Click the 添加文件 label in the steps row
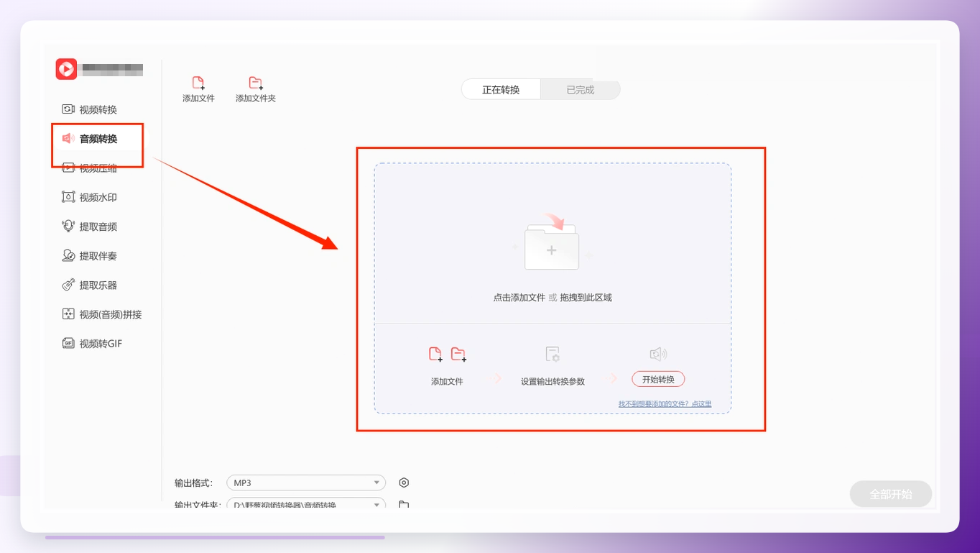 [x=447, y=382]
